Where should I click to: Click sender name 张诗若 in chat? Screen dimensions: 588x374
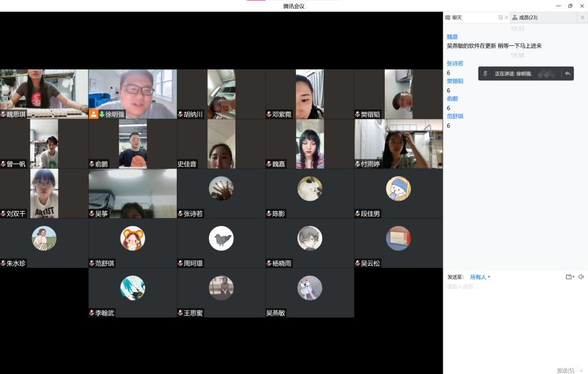pos(455,64)
